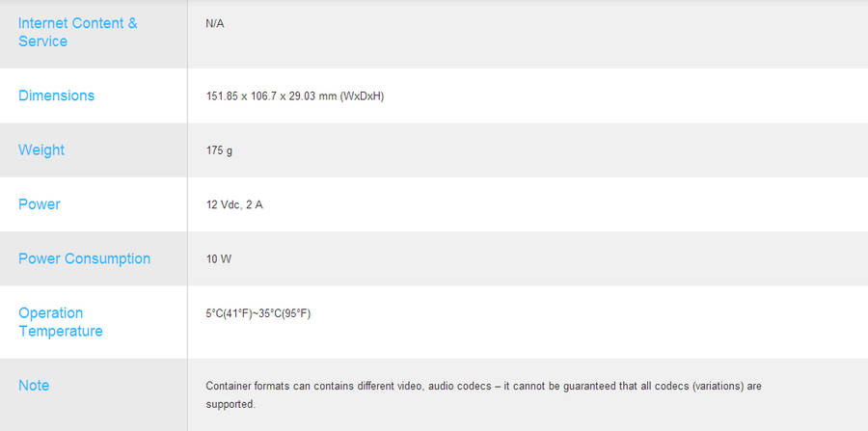Select the Operation Temperature label
The image size is (868, 431).
click(61, 322)
